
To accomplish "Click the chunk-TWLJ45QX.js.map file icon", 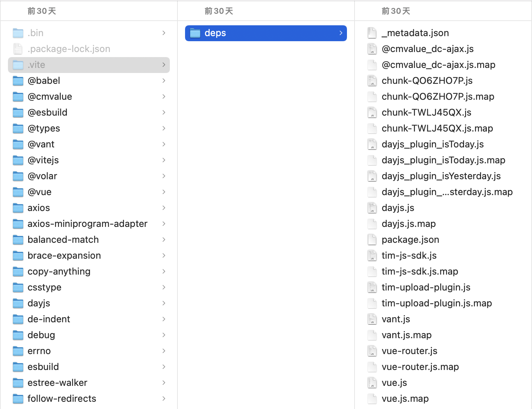I will click(372, 129).
